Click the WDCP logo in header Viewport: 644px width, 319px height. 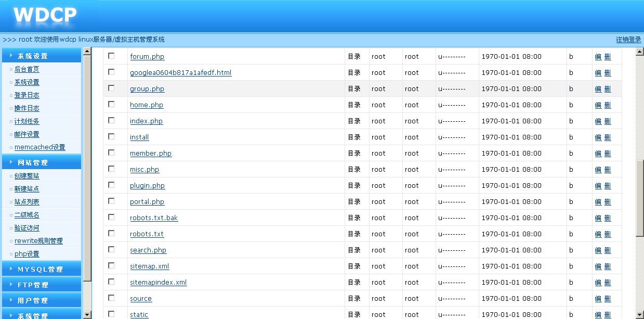(45, 15)
